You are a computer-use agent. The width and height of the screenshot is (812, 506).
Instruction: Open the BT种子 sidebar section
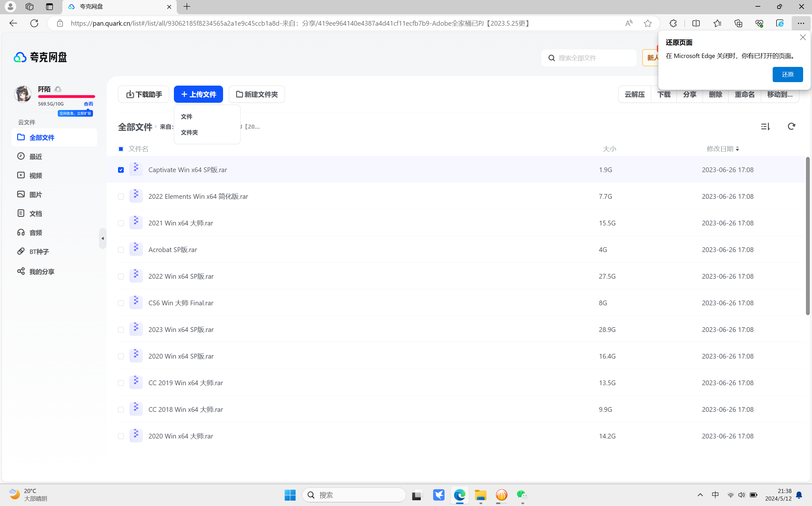39,251
